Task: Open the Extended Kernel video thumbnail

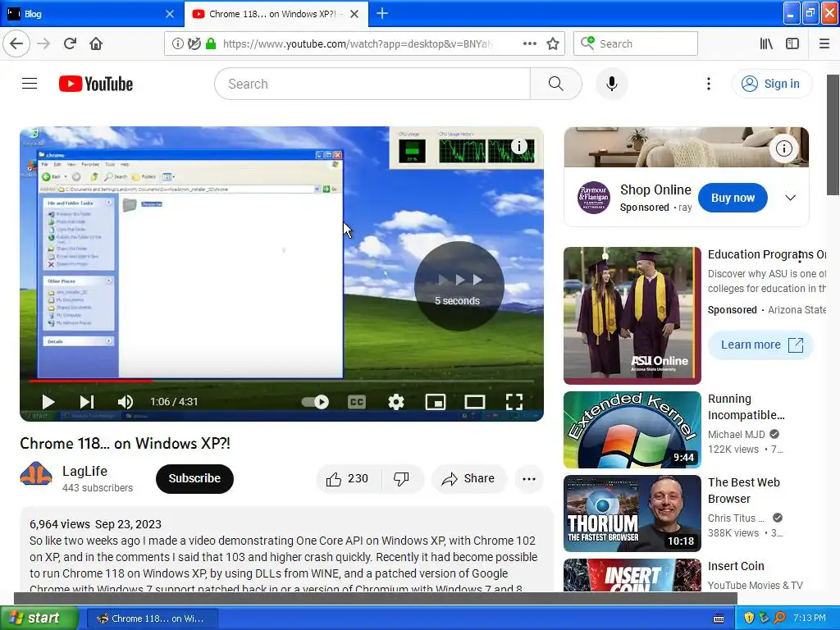Action: (632, 430)
